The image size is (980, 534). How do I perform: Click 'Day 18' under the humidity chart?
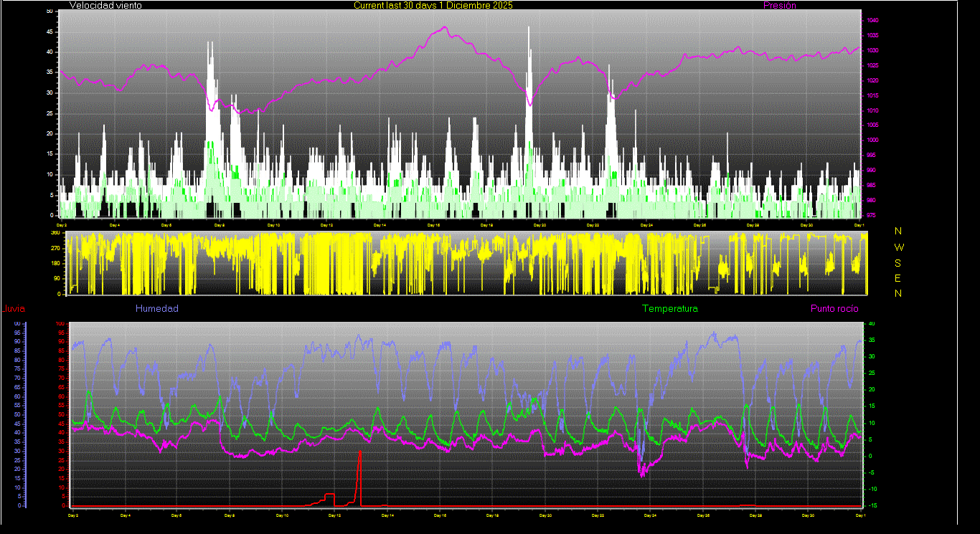(x=493, y=515)
